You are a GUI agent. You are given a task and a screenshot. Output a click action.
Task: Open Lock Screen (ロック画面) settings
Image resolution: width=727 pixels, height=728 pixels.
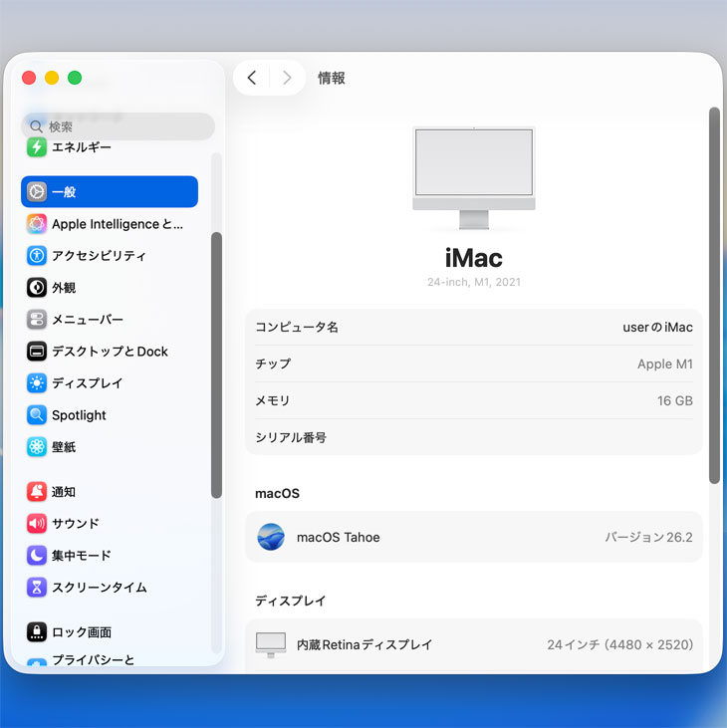81,632
